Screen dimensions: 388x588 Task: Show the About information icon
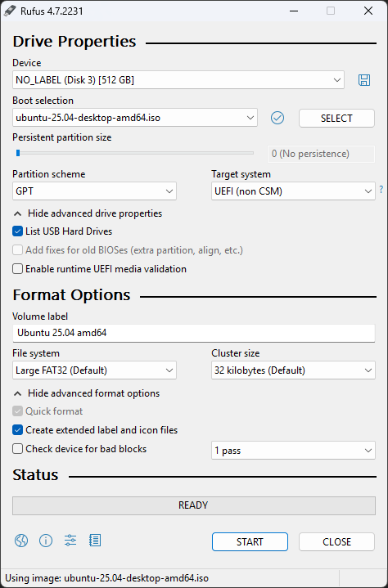pyautogui.click(x=46, y=541)
